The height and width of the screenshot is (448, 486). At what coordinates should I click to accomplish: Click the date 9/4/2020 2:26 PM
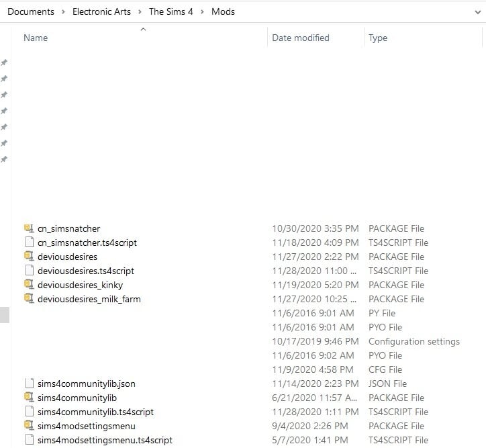coord(310,426)
